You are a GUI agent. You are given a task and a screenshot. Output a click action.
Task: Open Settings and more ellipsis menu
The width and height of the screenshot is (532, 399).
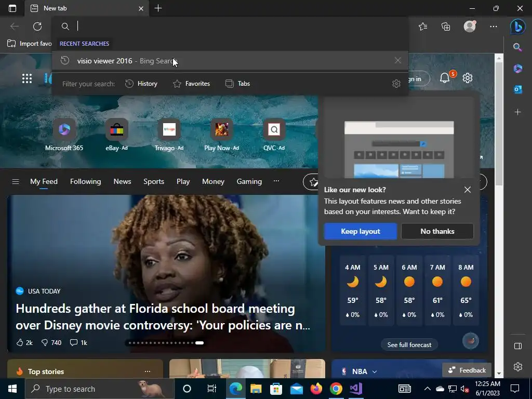click(x=494, y=26)
